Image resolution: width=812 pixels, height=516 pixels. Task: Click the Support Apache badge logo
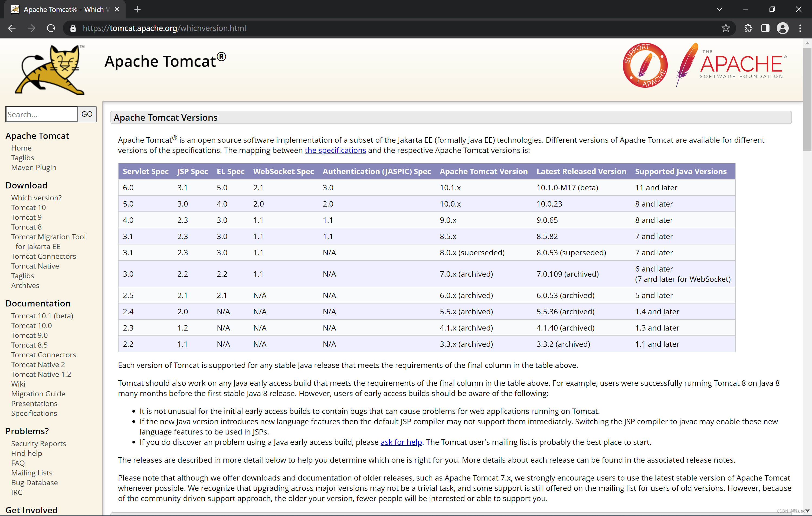(x=645, y=65)
